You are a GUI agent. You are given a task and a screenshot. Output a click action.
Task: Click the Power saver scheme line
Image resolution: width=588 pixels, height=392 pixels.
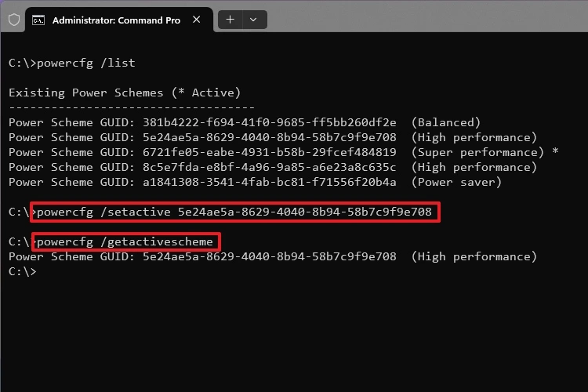point(255,183)
